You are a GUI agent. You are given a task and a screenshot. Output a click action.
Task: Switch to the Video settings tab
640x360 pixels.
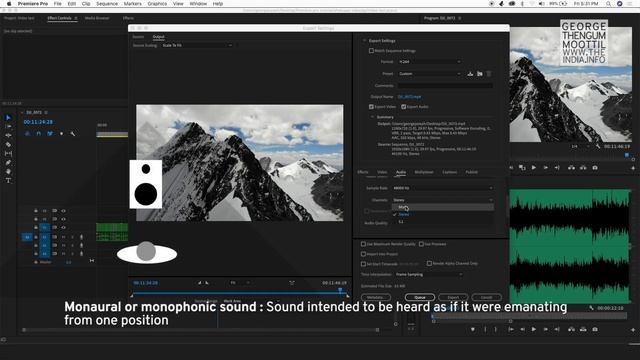382,172
